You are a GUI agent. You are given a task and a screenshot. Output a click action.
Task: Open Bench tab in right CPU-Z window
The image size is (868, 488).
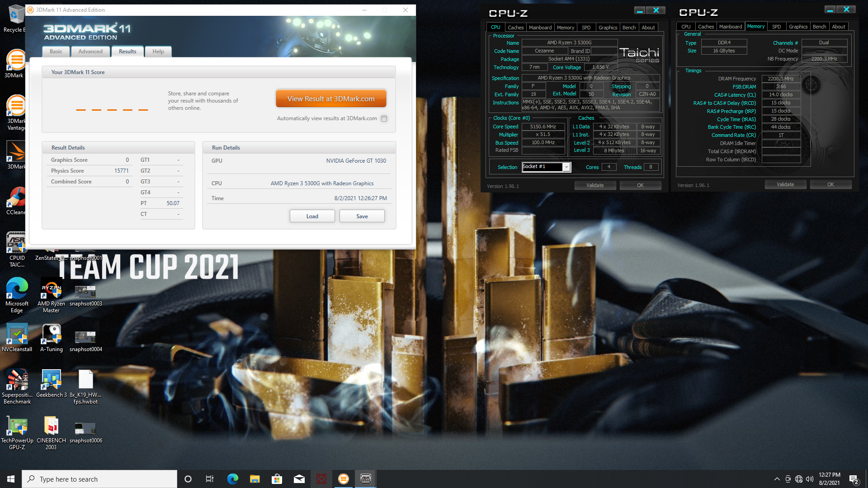(820, 27)
